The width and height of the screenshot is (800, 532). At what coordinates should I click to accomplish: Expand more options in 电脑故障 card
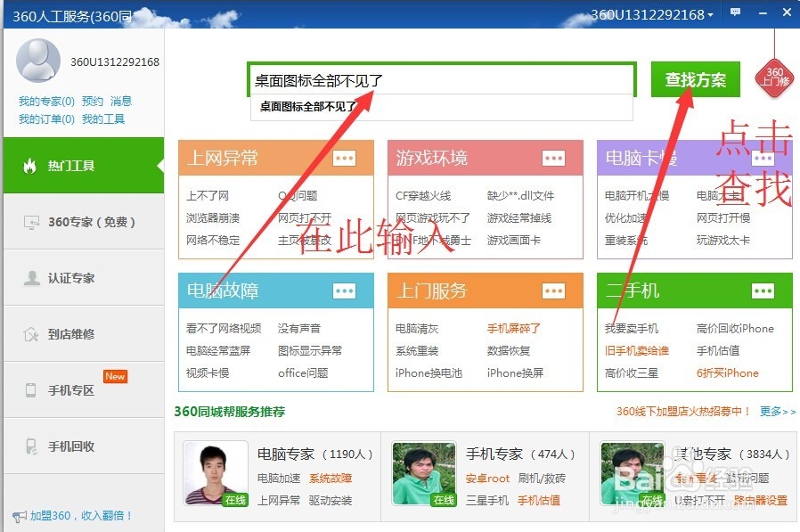click(345, 291)
